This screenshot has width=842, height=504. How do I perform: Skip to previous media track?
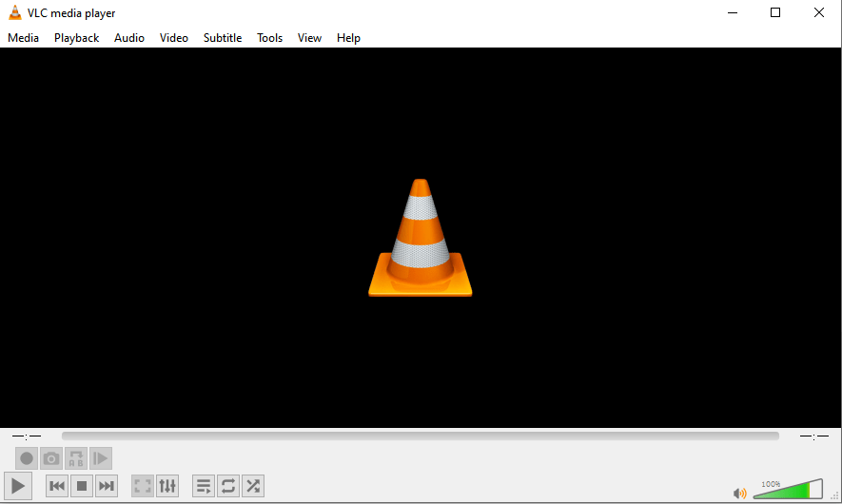click(57, 486)
